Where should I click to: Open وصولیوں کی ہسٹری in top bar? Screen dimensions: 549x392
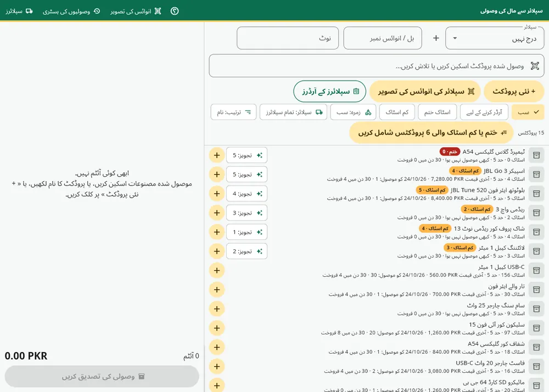[x=71, y=11]
